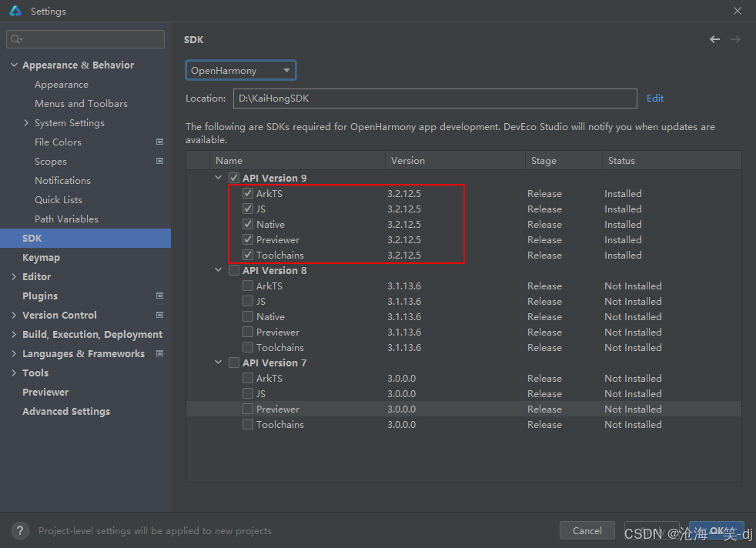Screen dimensions: 756x548
Task: Open the Keymap settings page
Action: click(x=41, y=257)
